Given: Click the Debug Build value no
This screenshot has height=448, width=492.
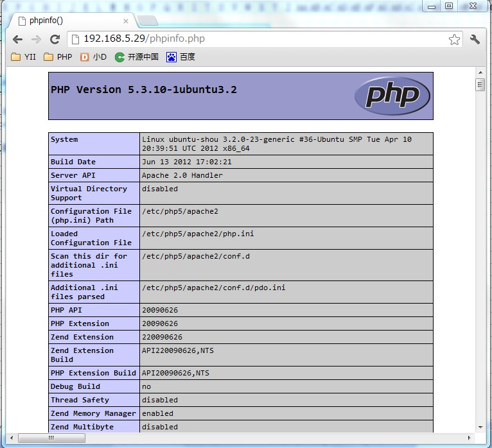Looking at the screenshot, I should click(x=146, y=387).
